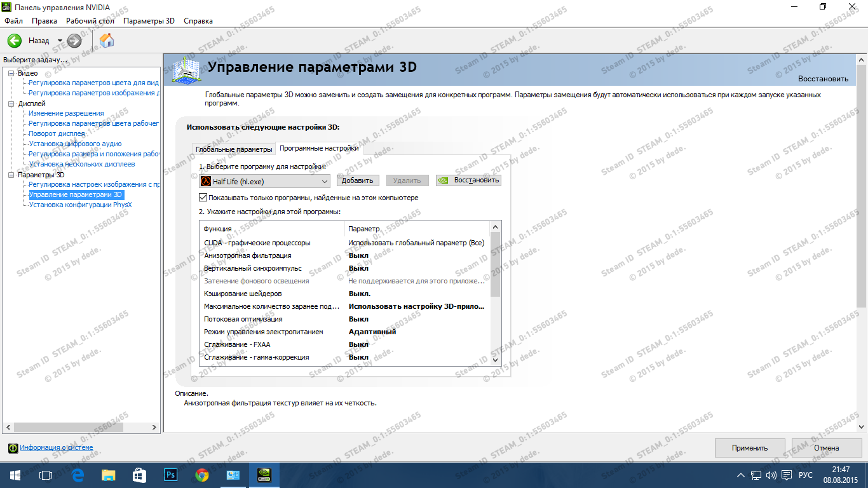The width and height of the screenshot is (868, 488).
Task: Click the Функция column header
Action: tap(272, 229)
